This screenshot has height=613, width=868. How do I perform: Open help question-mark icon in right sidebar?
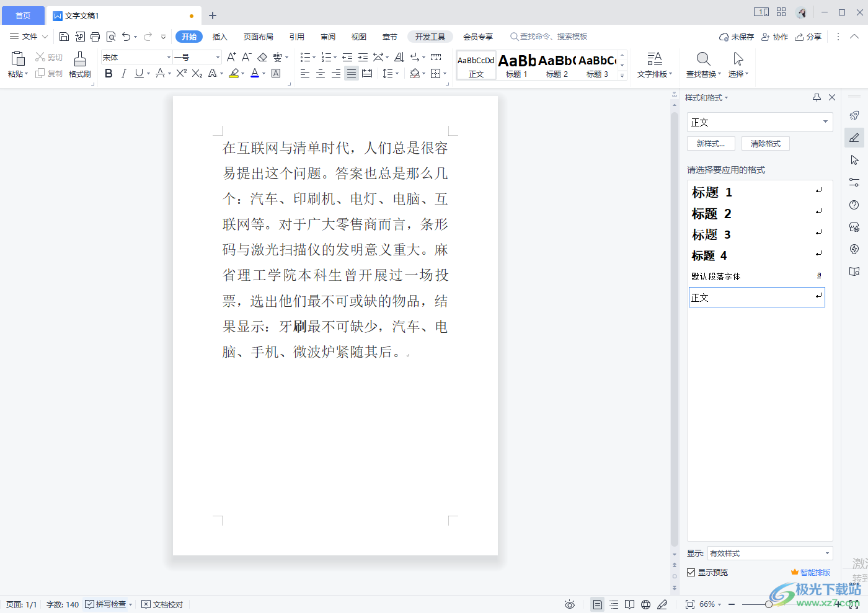point(854,205)
